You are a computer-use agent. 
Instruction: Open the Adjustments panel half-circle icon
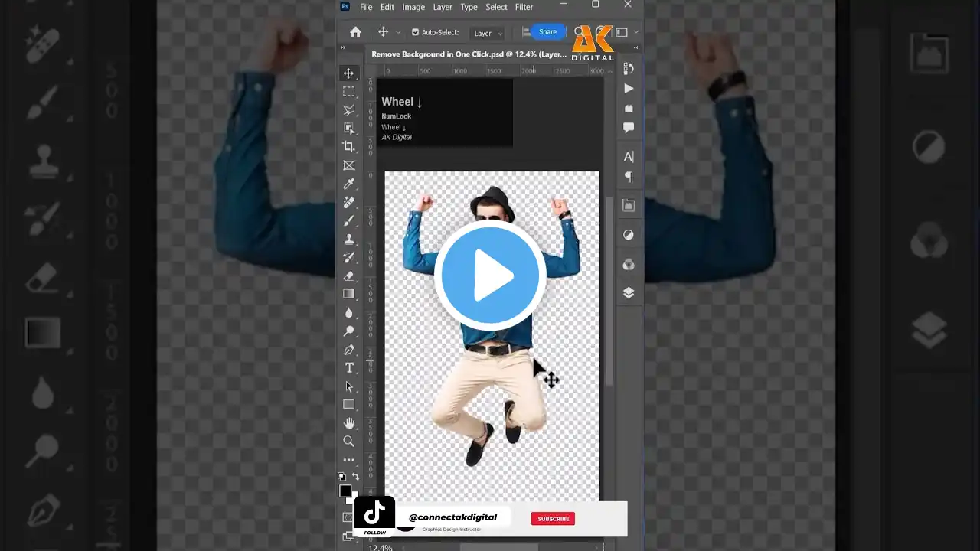[x=629, y=235]
